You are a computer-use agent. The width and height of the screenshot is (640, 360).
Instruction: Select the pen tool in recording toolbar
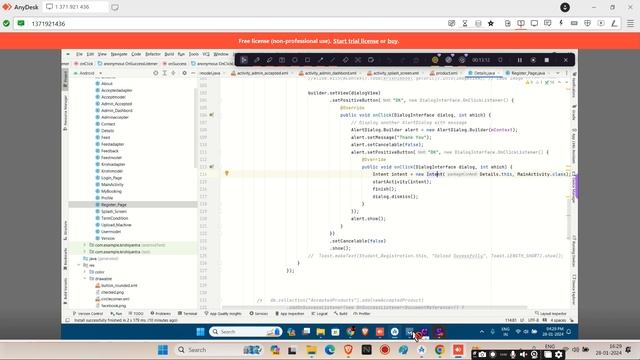257,60
